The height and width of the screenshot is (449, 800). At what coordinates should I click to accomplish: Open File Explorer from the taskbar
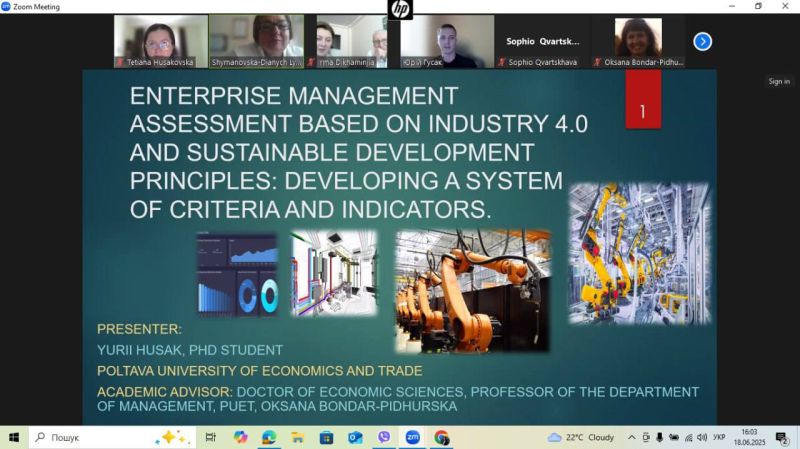tap(298, 437)
